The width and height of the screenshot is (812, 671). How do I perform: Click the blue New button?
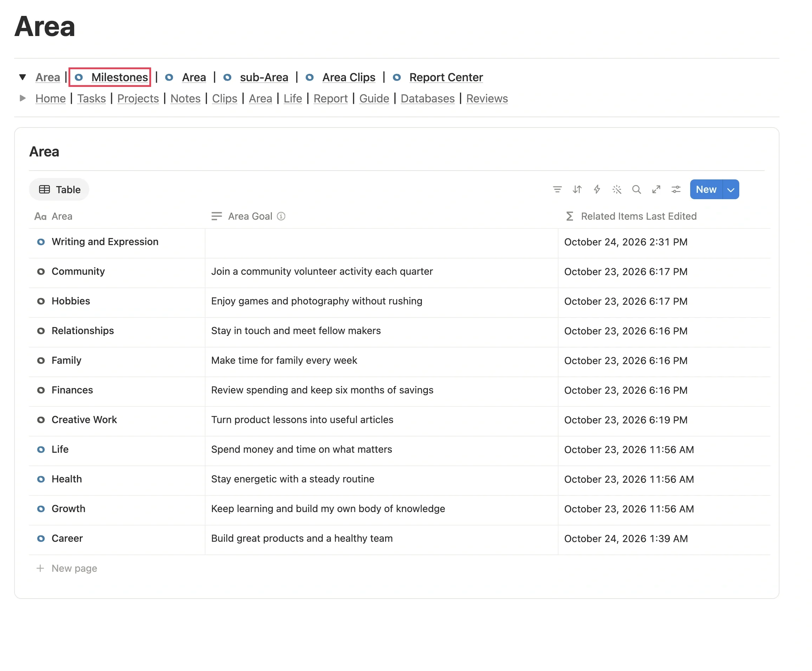tap(706, 189)
